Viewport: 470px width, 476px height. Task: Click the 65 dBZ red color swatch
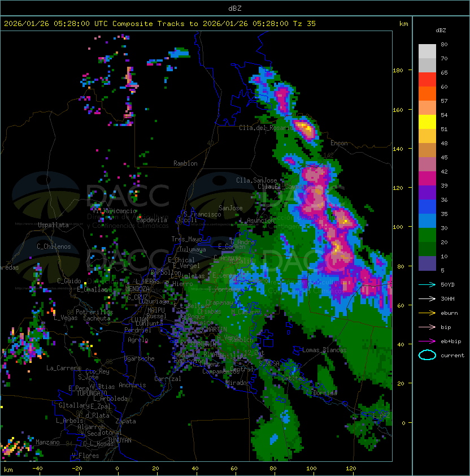coord(427,80)
